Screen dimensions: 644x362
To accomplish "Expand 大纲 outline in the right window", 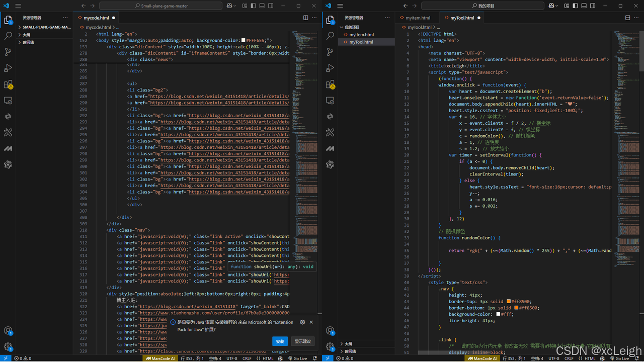I will [367, 344].
